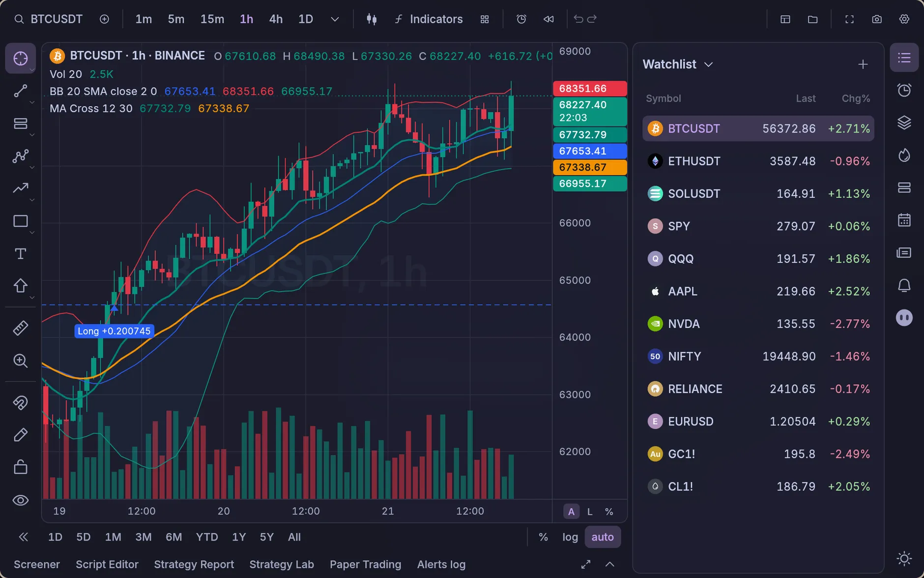The width and height of the screenshot is (924, 578).
Task: Open the alerts clock icon in right sidebar
Action: tap(904, 90)
